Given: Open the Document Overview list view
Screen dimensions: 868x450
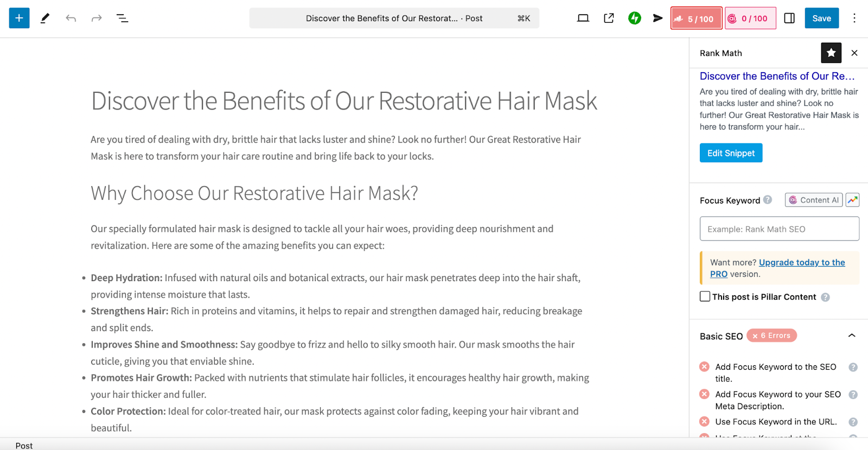Looking at the screenshot, I should point(123,18).
